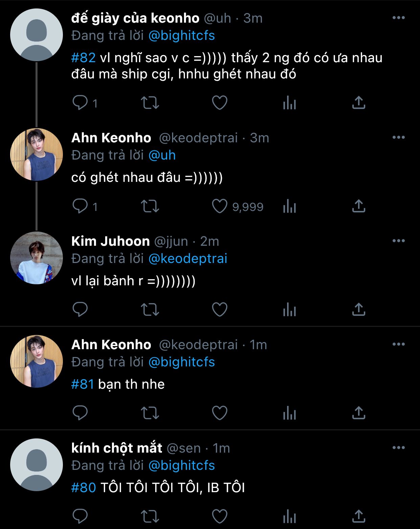Open more options for @uh's tweet
Image resolution: width=420 pixels, height=529 pixels.
click(x=398, y=18)
